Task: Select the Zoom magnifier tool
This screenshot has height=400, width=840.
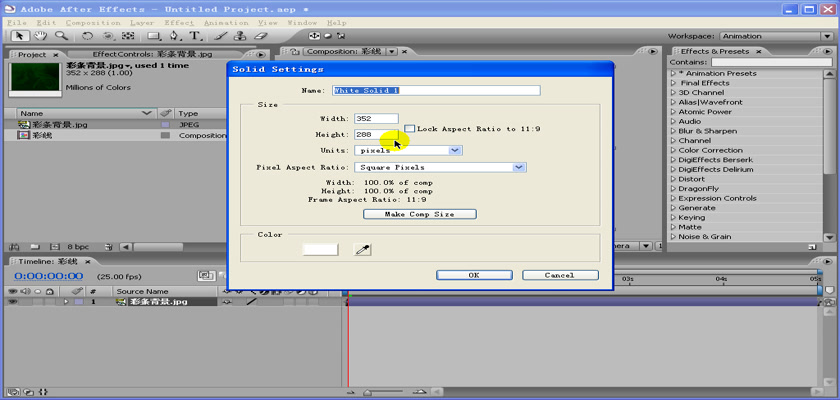Action: [61, 36]
